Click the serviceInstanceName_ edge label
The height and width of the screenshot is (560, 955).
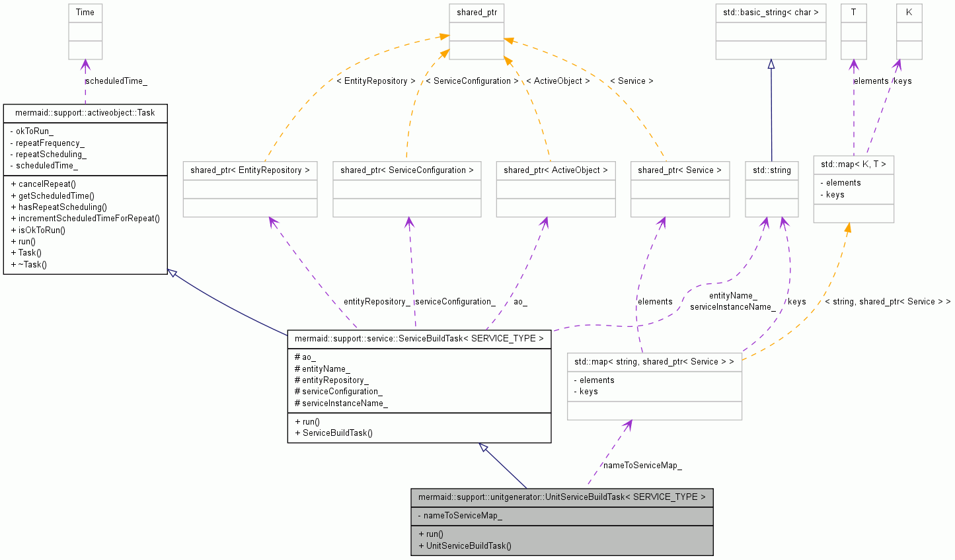pyautogui.click(x=733, y=306)
